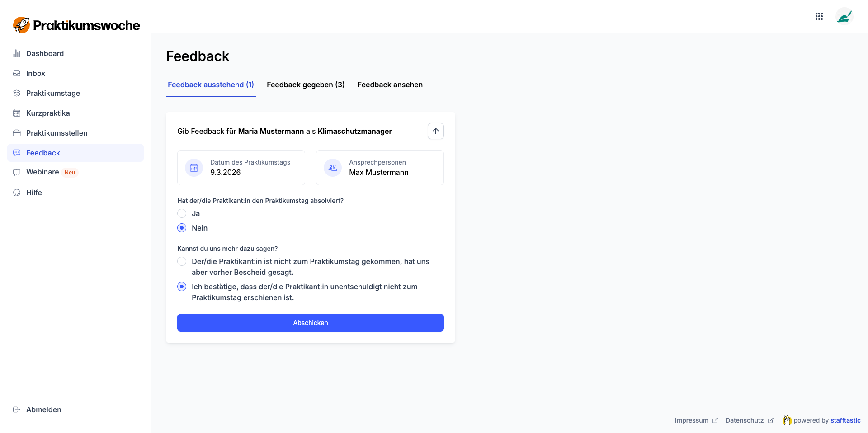
Task: Open the Impressum footer link
Action: (x=691, y=420)
